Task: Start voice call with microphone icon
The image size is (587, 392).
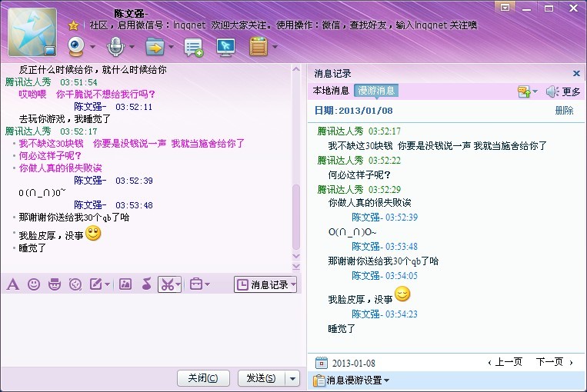Action: [x=115, y=46]
